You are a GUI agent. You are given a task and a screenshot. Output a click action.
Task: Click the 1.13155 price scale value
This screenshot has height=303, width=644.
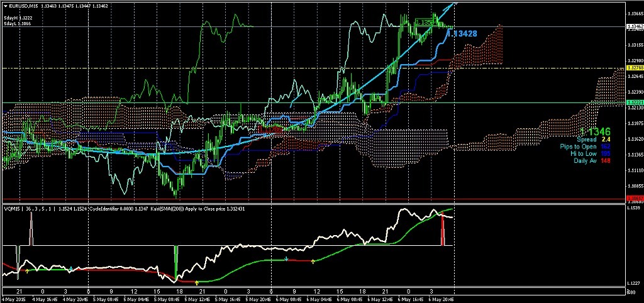(x=635, y=45)
